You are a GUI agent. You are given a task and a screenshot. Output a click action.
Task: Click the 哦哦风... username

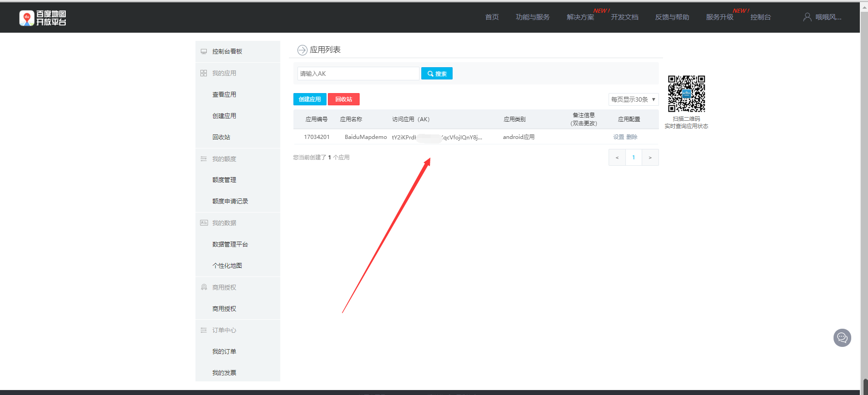click(x=829, y=17)
